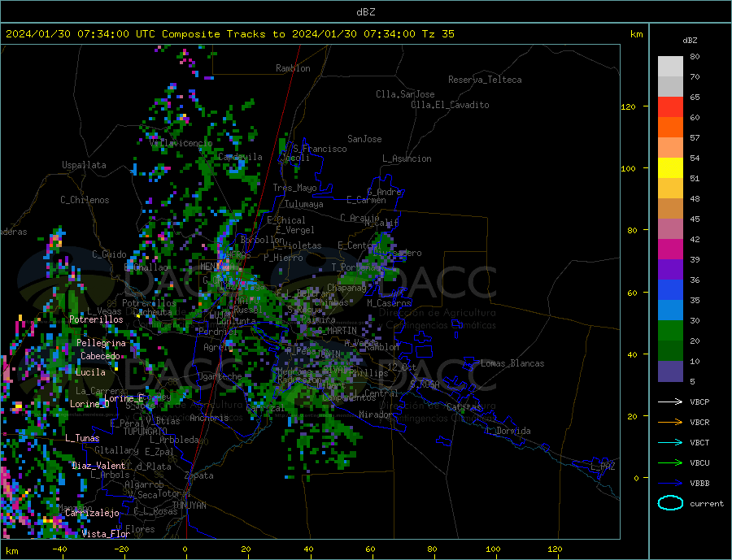Viewport: 732px width, 560px height.
Task: Pick the purple 36-39 dBZ color band
Action: 670,270
